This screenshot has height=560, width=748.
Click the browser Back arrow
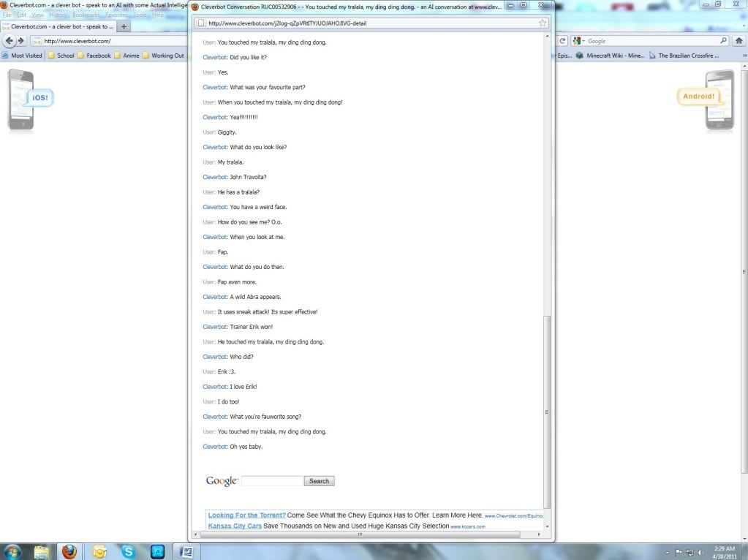click(10, 41)
